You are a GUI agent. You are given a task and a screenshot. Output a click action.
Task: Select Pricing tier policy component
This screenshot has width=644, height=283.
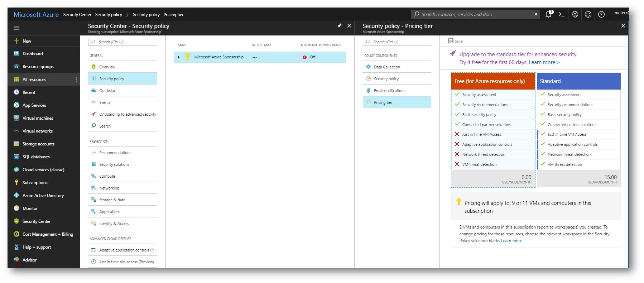[x=397, y=102]
